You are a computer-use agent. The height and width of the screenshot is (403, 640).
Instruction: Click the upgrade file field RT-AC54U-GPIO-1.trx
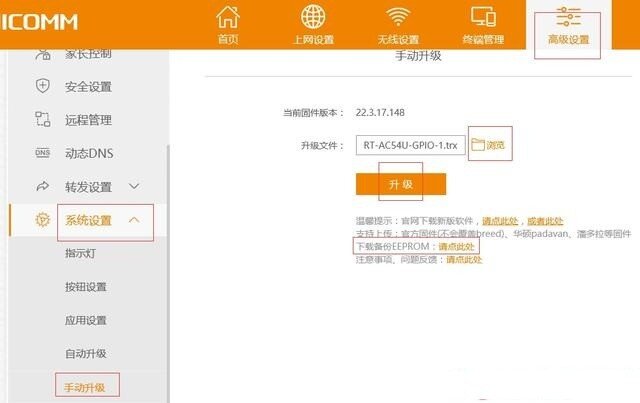click(x=410, y=145)
